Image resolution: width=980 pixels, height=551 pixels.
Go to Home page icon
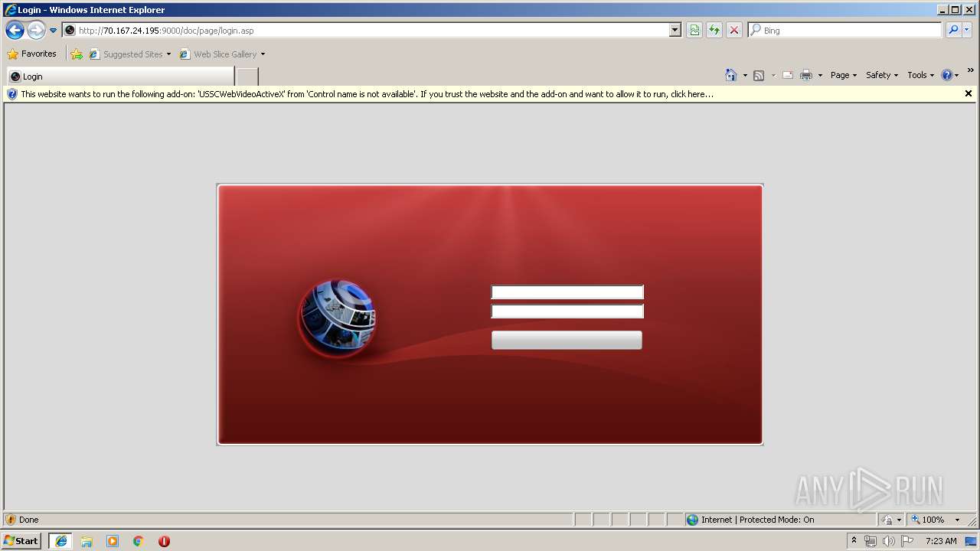731,75
